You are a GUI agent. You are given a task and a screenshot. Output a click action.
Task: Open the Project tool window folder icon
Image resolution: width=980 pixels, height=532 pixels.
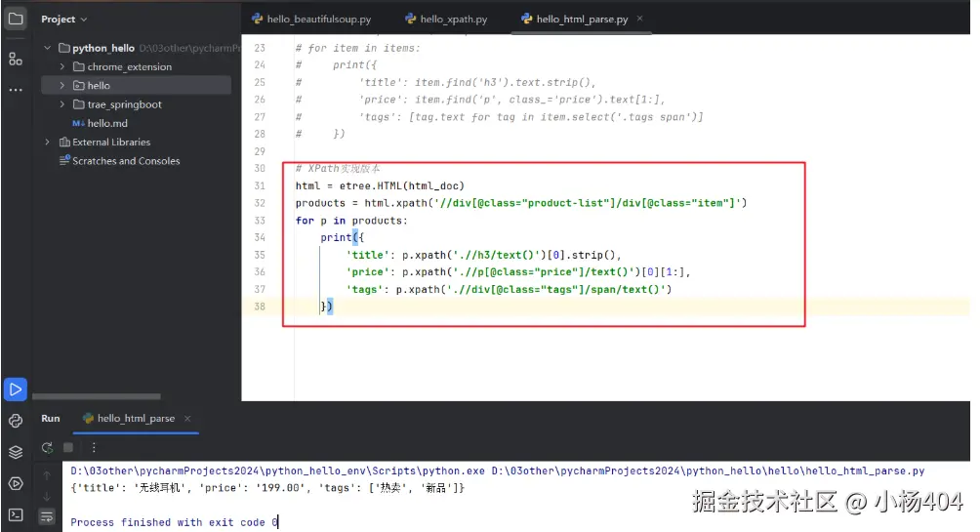[16, 19]
